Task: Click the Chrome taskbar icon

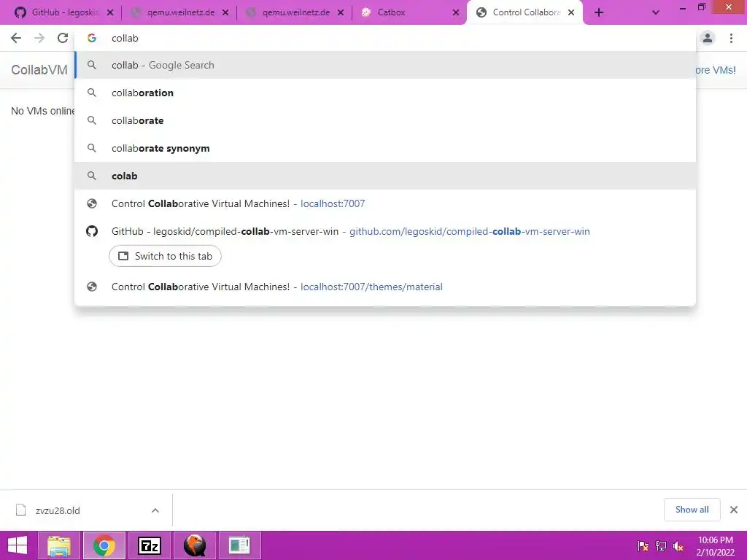Action: click(x=104, y=545)
